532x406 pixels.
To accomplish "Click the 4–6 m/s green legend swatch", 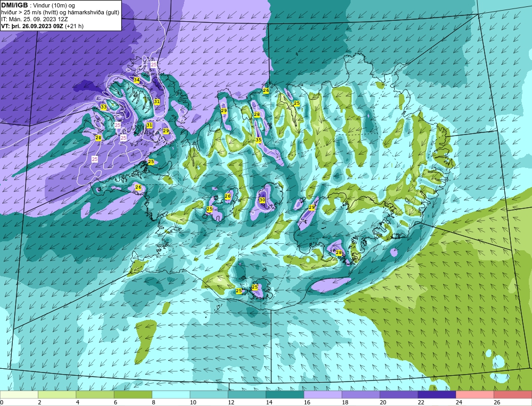I will coord(95,394).
